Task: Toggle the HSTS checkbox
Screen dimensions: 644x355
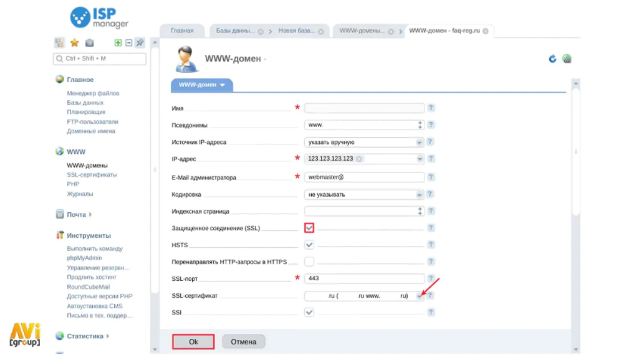Action: [309, 245]
